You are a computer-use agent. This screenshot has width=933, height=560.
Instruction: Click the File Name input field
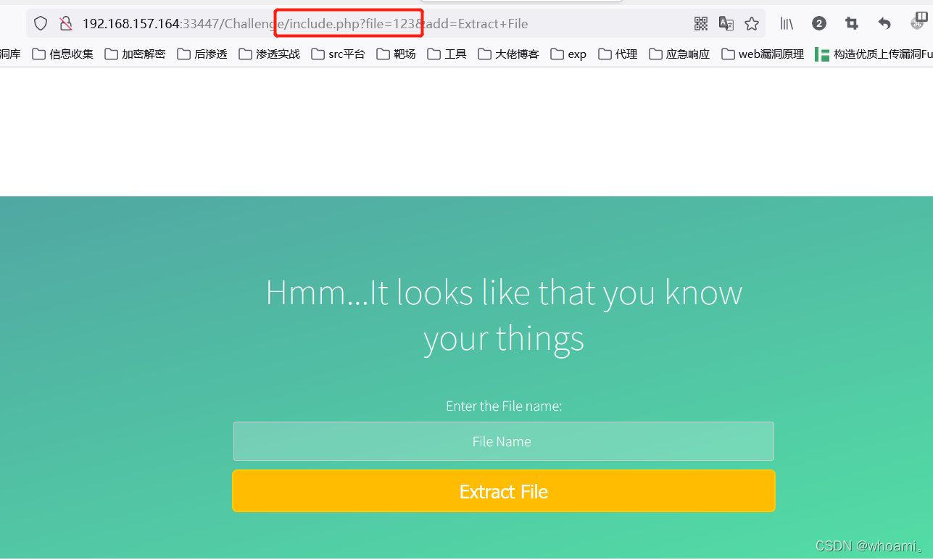[x=503, y=441]
